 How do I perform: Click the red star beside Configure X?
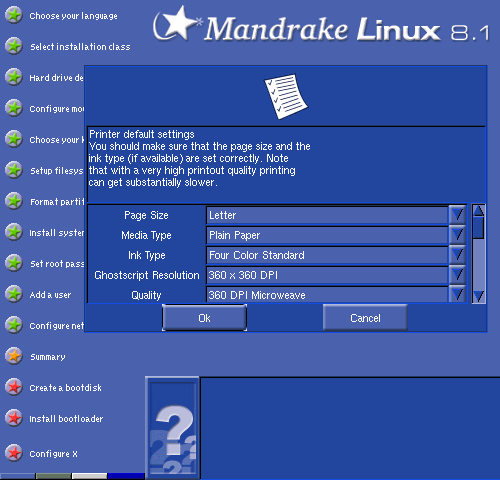[x=14, y=453]
